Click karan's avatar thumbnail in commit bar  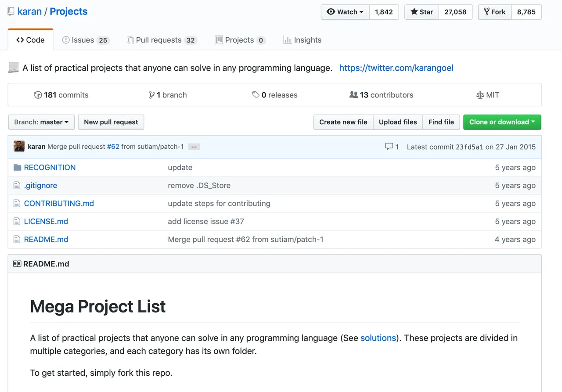(19, 147)
